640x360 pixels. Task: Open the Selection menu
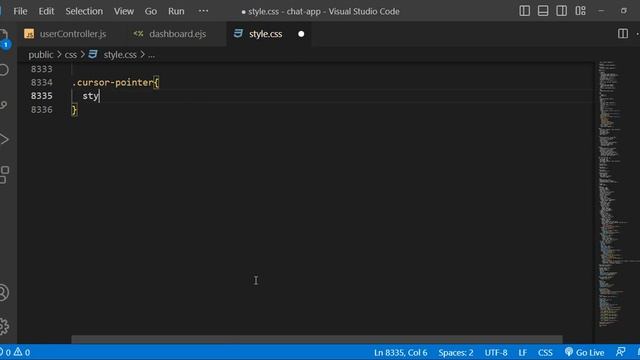(x=84, y=11)
